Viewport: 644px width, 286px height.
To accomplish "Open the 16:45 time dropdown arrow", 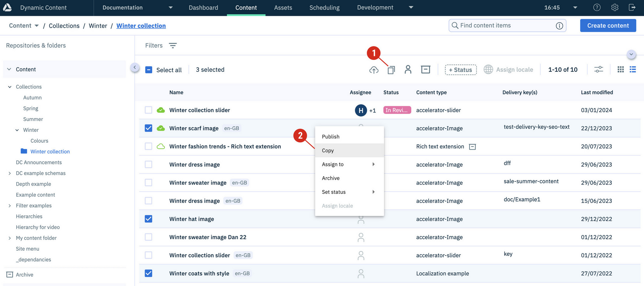I will [575, 8].
